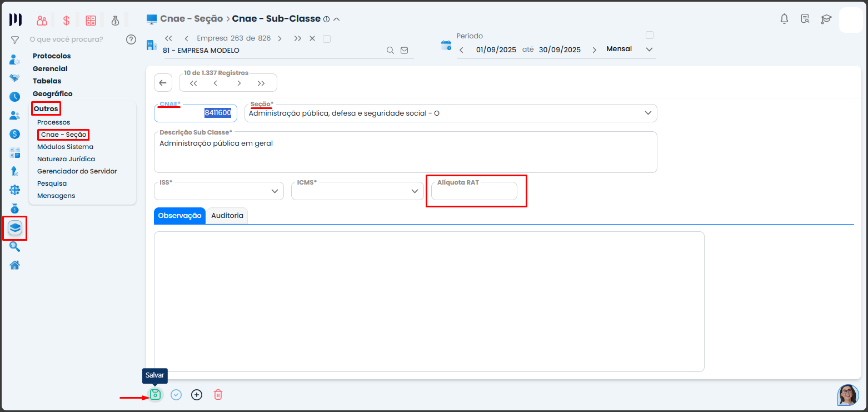Open the Protocolos menu
The image size is (868, 412).
52,56
